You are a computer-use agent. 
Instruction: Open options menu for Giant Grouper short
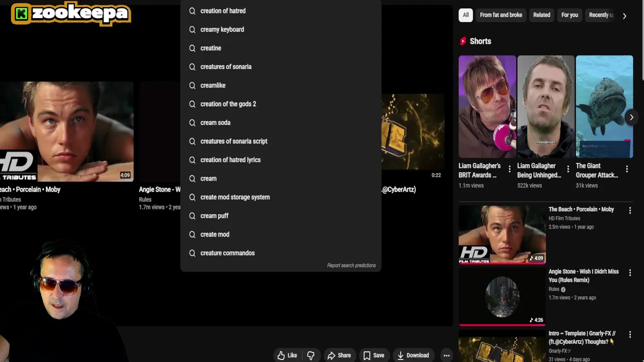click(x=627, y=169)
